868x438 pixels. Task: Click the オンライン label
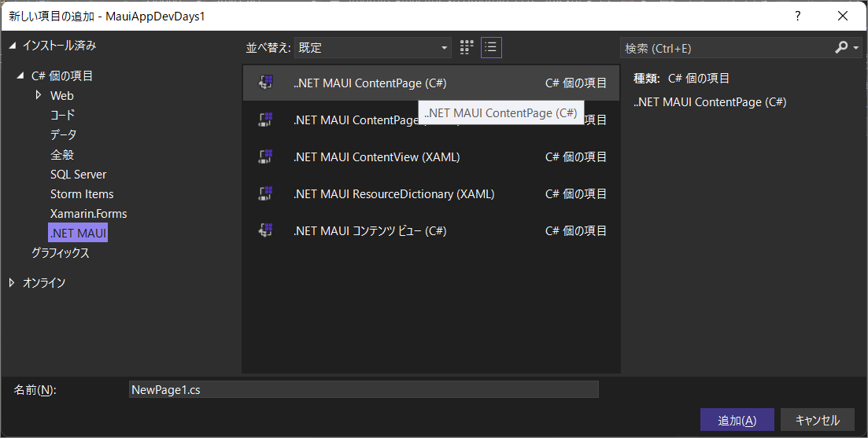tap(44, 282)
